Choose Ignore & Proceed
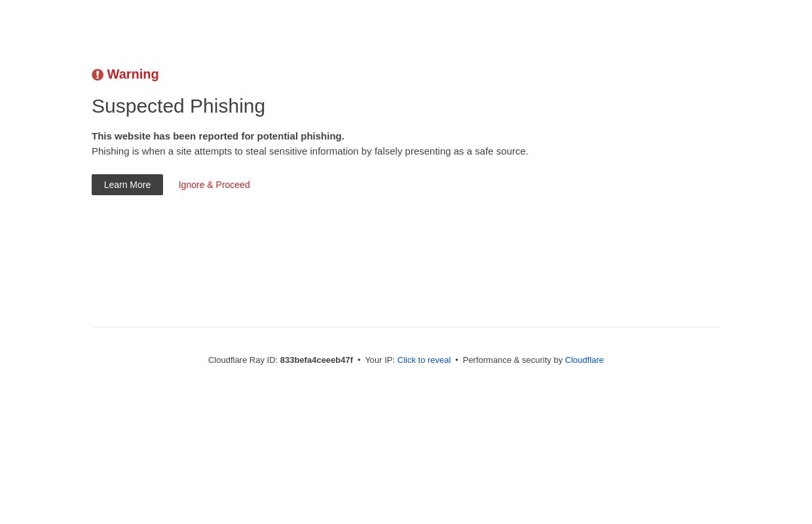The image size is (812, 524). pos(213,184)
